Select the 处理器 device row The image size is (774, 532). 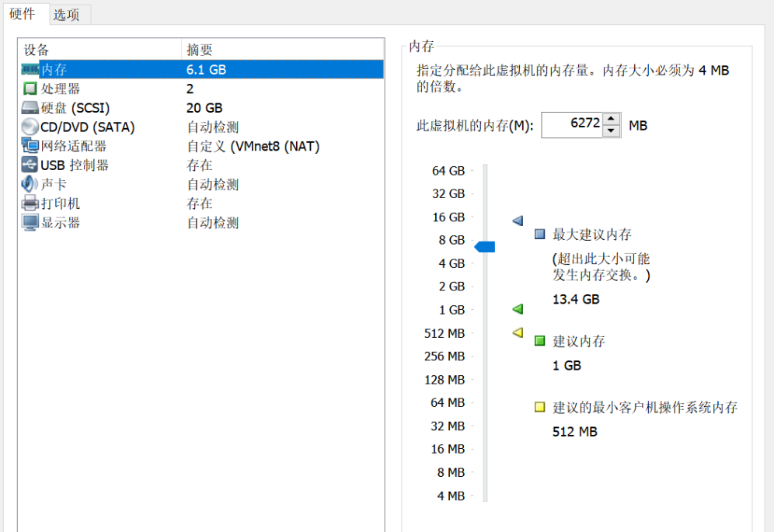[x=201, y=89]
